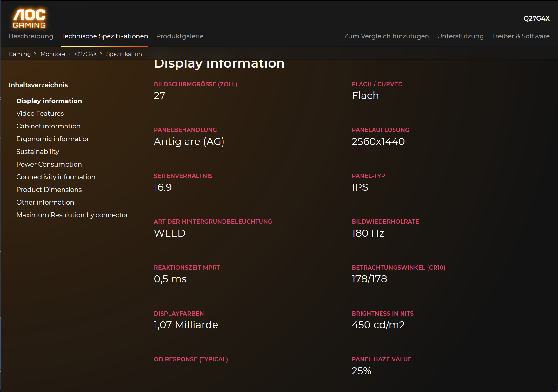
Task: Select the Technische Spezifikationen tab
Action: tap(104, 36)
